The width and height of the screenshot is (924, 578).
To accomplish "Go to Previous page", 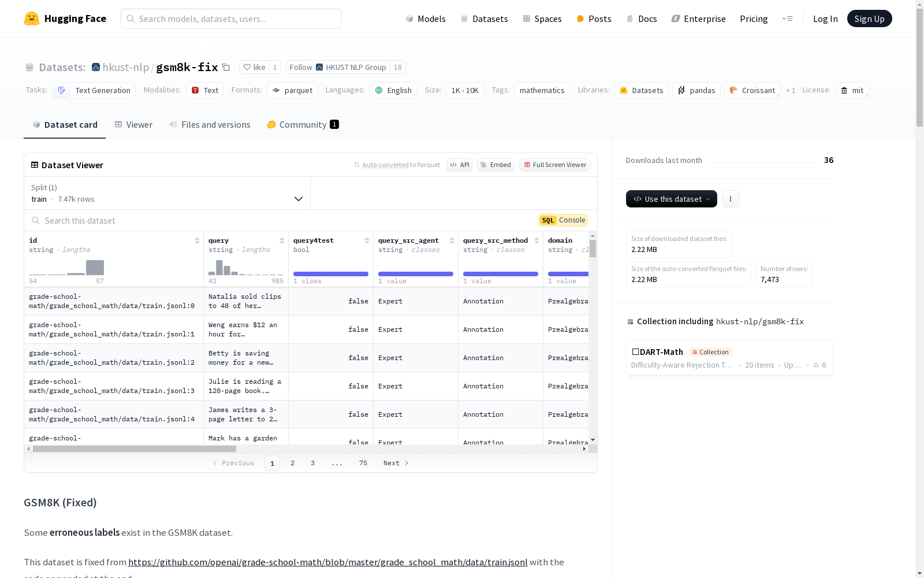I will point(233,463).
